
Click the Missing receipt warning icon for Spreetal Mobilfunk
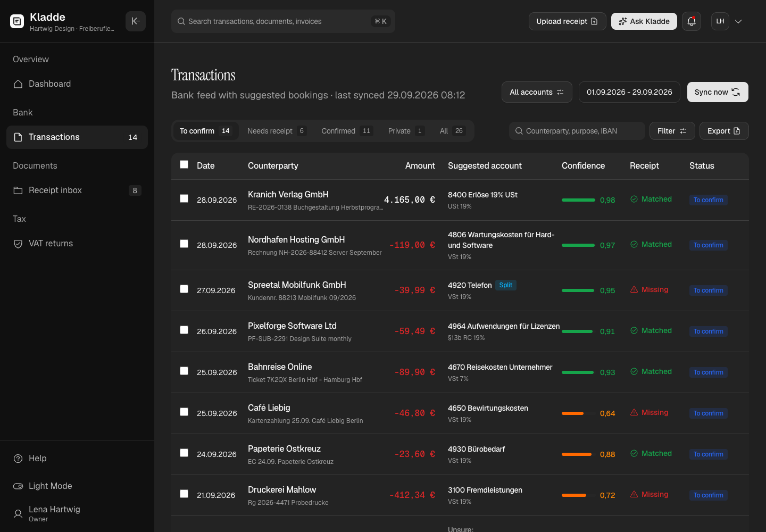(634, 289)
